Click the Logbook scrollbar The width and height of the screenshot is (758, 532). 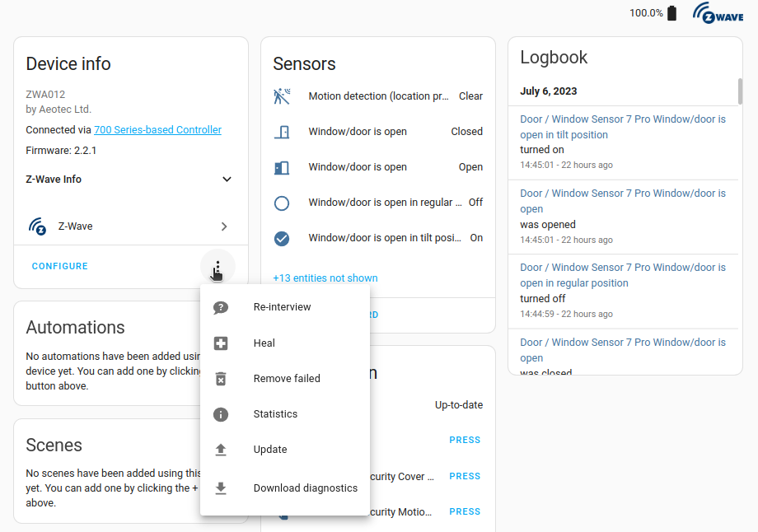[x=740, y=91]
